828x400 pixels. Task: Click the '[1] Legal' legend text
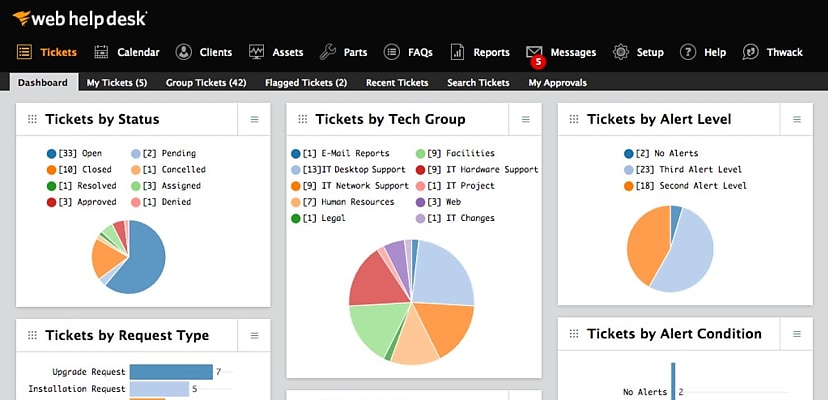point(324,218)
